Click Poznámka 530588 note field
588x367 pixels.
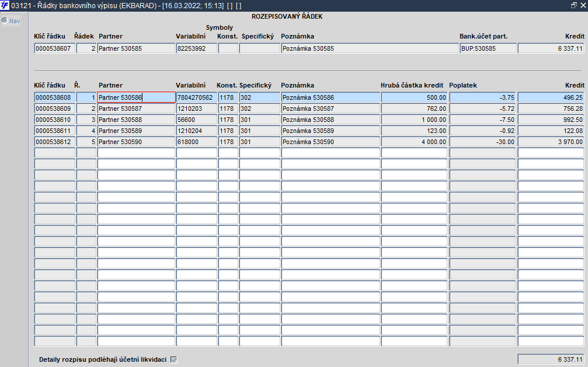[x=330, y=120]
